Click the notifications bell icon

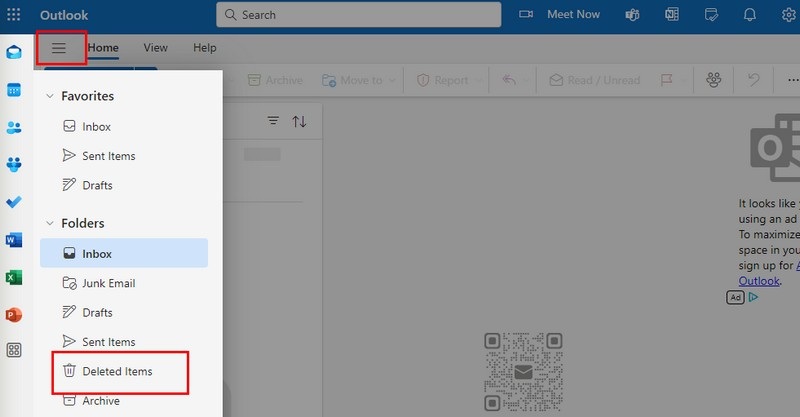tap(749, 15)
